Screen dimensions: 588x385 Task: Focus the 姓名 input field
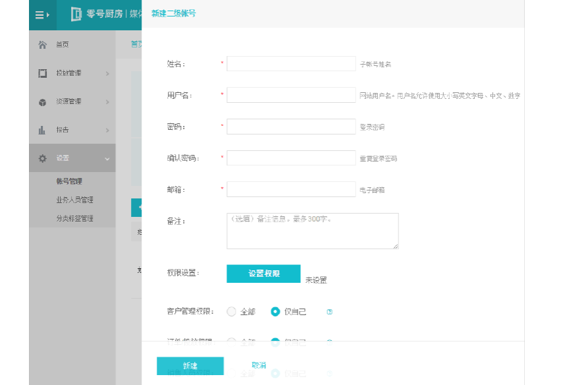tap(291, 63)
